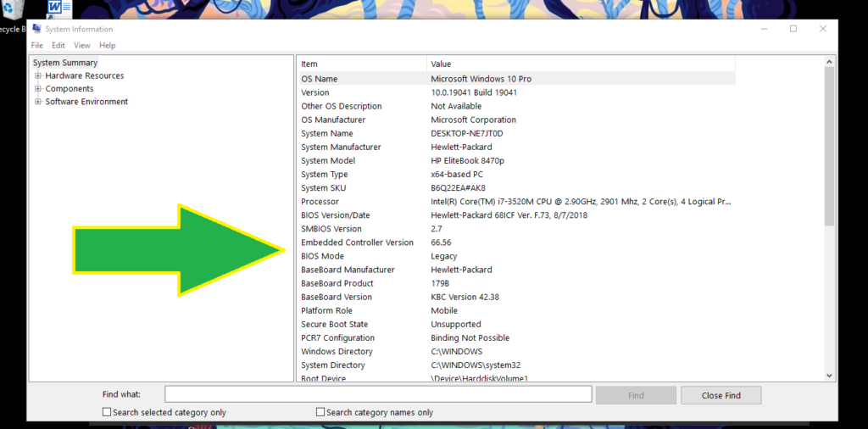Image resolution: width=868 pixels, height=429 pixels.
Task: Select System Summary in the tree
Action: [64, 63]
